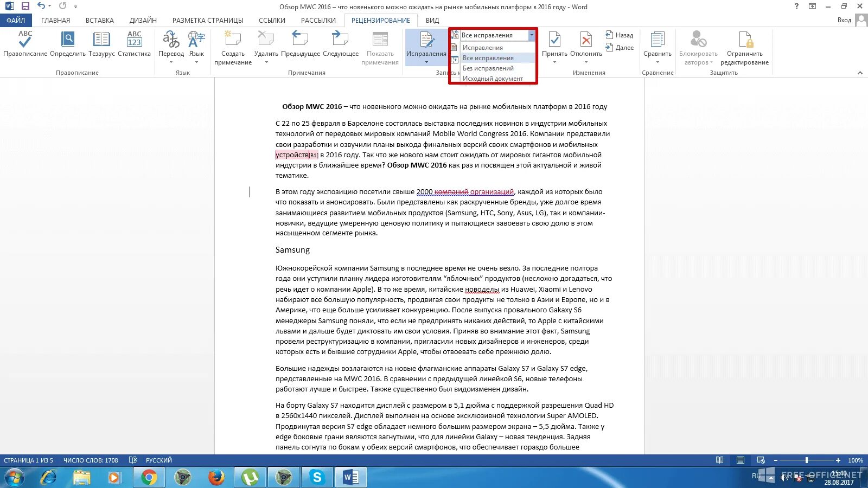The image size is (868, 488).
Task: Click the Вход sign-in link
Action: pos(844,20)
